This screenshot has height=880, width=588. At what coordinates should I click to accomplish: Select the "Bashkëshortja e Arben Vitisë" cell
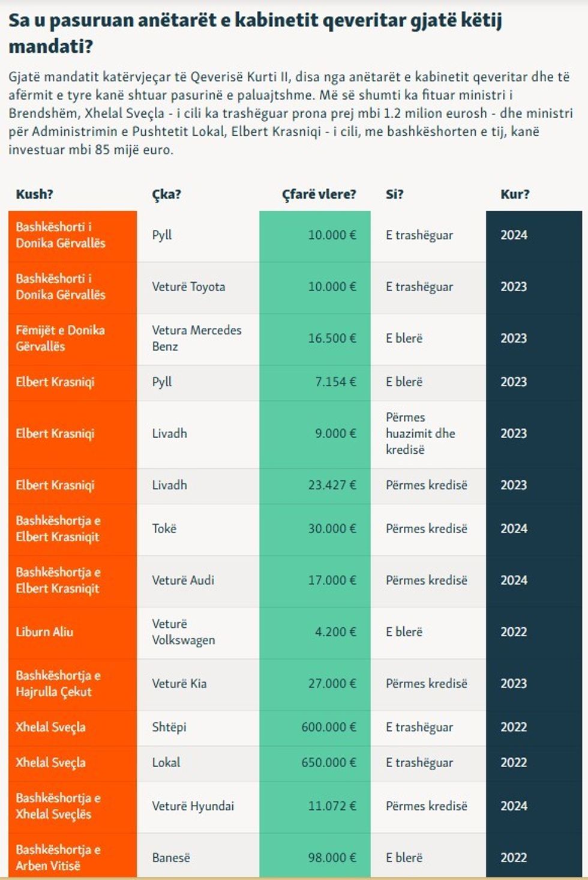58,857
